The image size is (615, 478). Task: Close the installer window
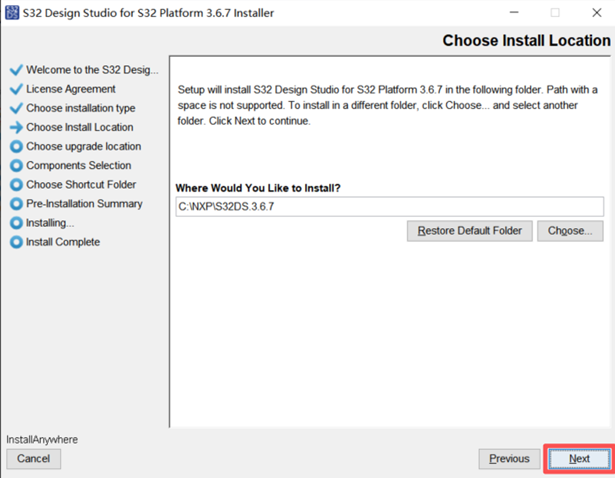[x=597, y=13]
